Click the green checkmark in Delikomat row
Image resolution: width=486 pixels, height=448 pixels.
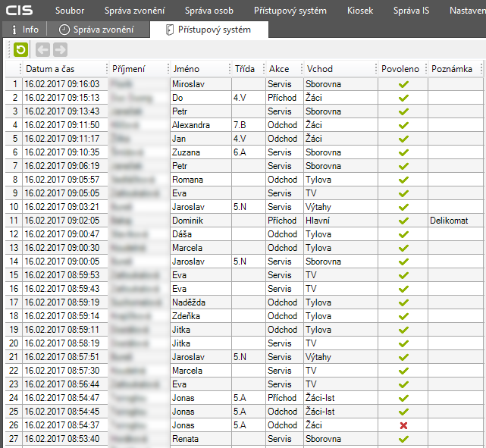(403, 221)
